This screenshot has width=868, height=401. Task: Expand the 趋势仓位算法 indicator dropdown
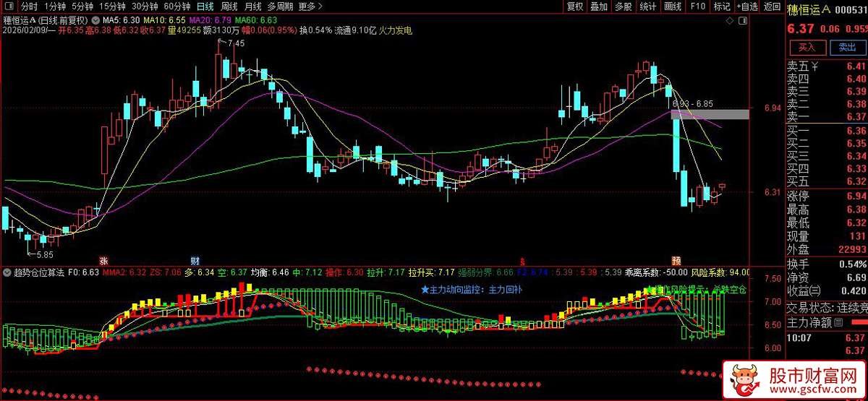8,273
